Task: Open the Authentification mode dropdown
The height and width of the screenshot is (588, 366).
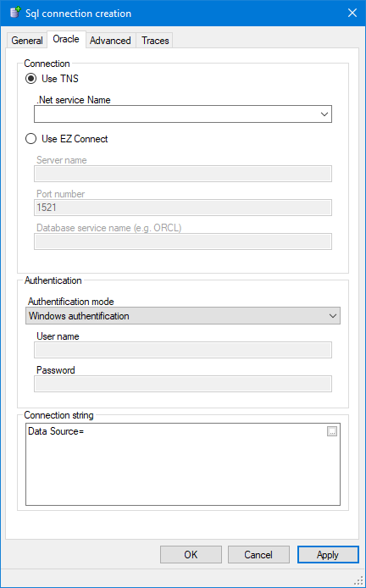Action: tap(333, 316)
